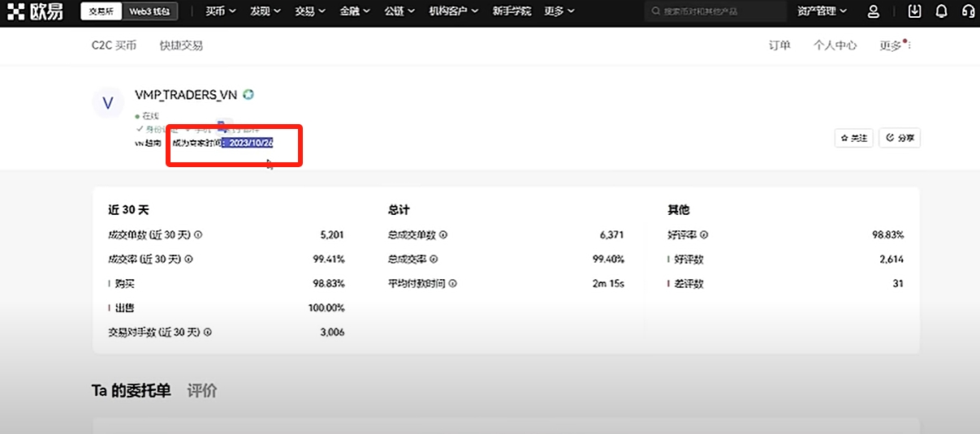Click the 99.41% completion rate value
The height and width of the screenshot is (434, 980).
coord(329,259)
